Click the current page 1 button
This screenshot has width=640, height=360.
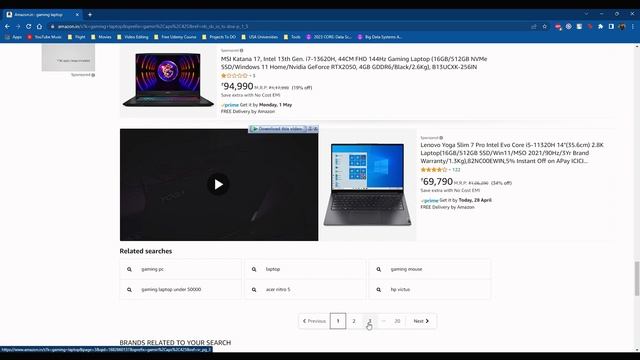pos(338,321)
